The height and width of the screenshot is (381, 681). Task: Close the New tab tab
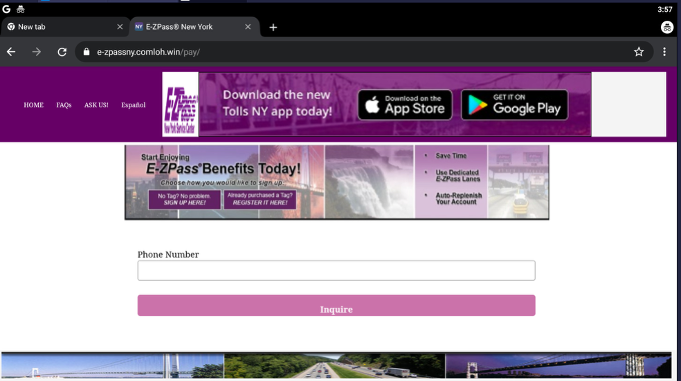pyautogui.click(x=120, y=27)
